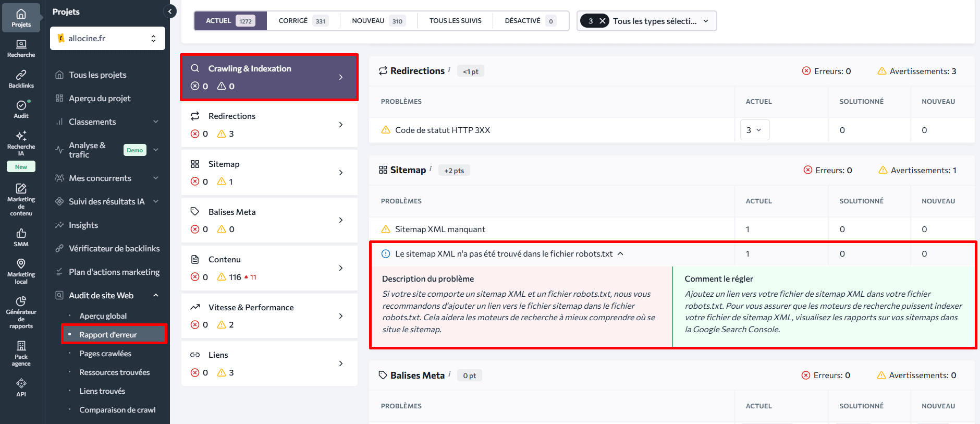This screenshot has width=980, height=424.
Task: Click the +2 pts Sitemap badge
Action: pyautogui.click(x=454, y=171)
